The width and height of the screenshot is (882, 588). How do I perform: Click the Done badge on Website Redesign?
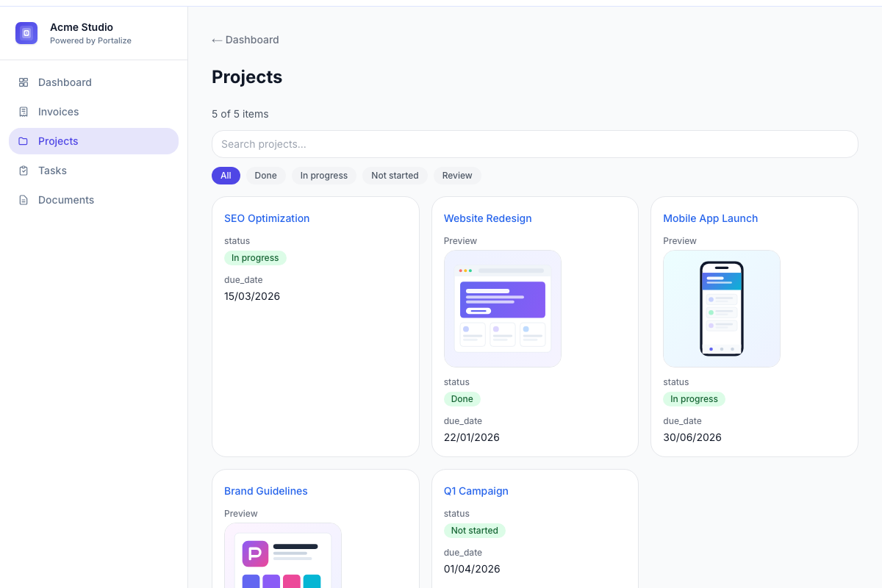[462, 399]
